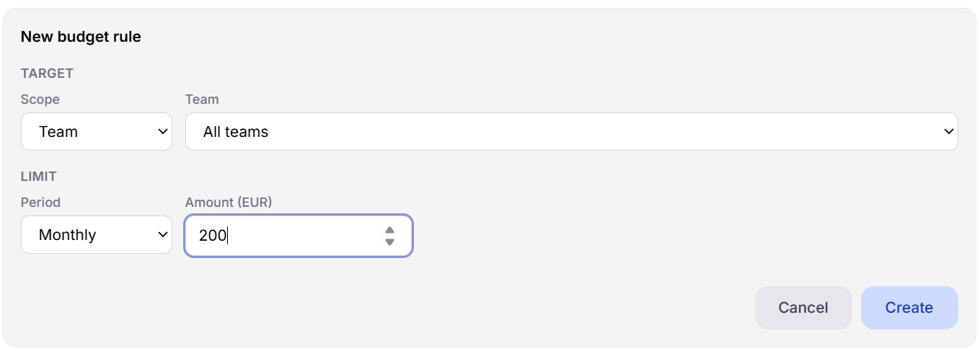Click the chevron arrow of All teams select
Image resolution: width=980 pixels, height=351 pixels.
click(x=948, y=132)
